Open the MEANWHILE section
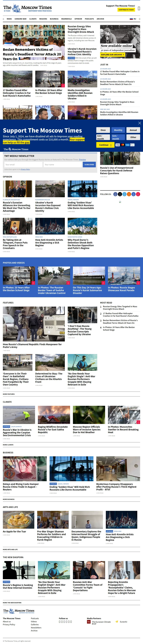 (66, 19)
